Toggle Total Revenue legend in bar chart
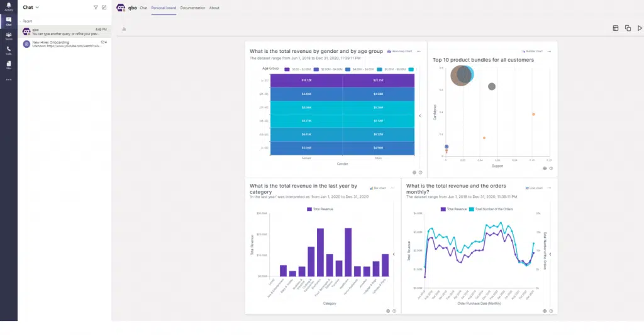Image resolution: width=644 pixels, height=335 pixels. tap(321, 208)
